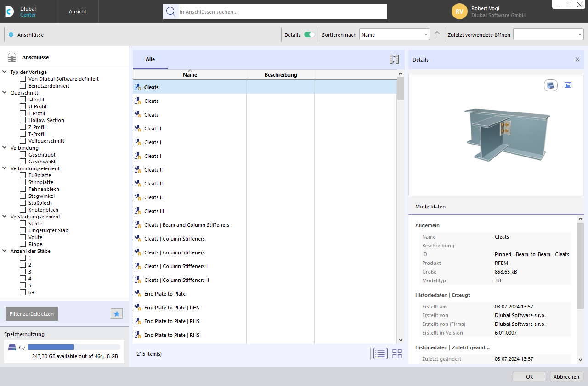Click icon of End Plate to Plate row

point(137,294)
